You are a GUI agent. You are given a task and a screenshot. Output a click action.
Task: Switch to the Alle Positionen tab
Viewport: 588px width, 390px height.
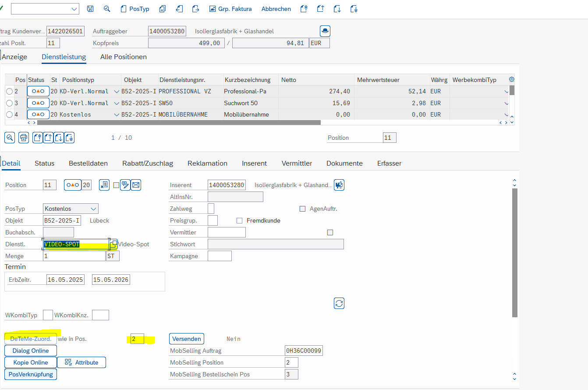(x=124, y=57)
